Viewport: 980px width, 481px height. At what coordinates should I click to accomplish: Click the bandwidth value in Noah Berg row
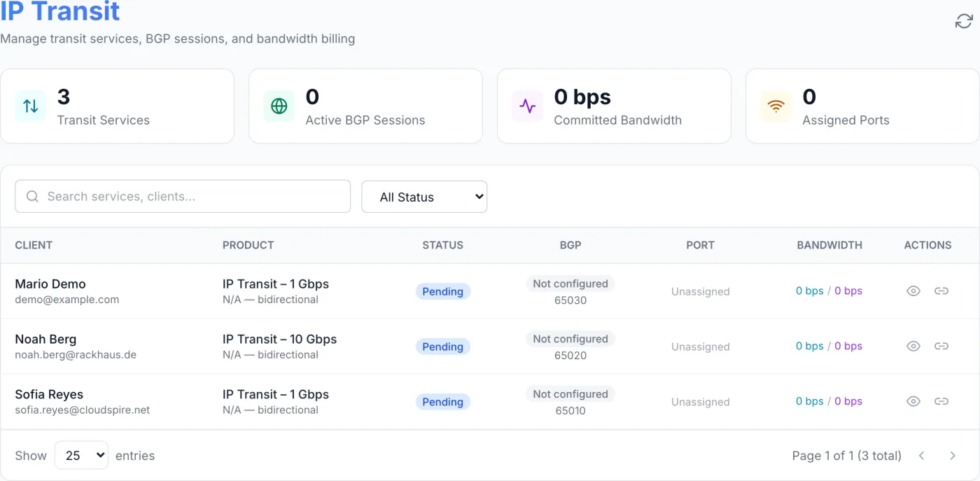[x=829, y=347]
